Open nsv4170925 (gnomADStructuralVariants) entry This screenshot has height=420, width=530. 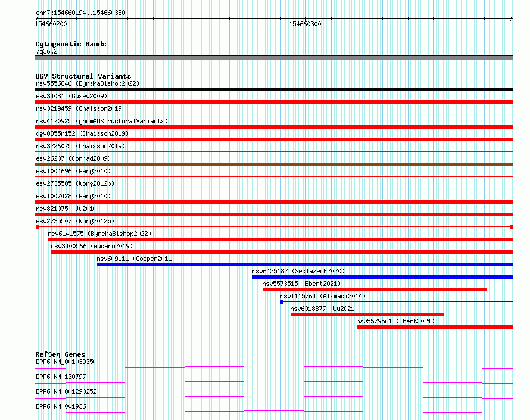(102, 121)
